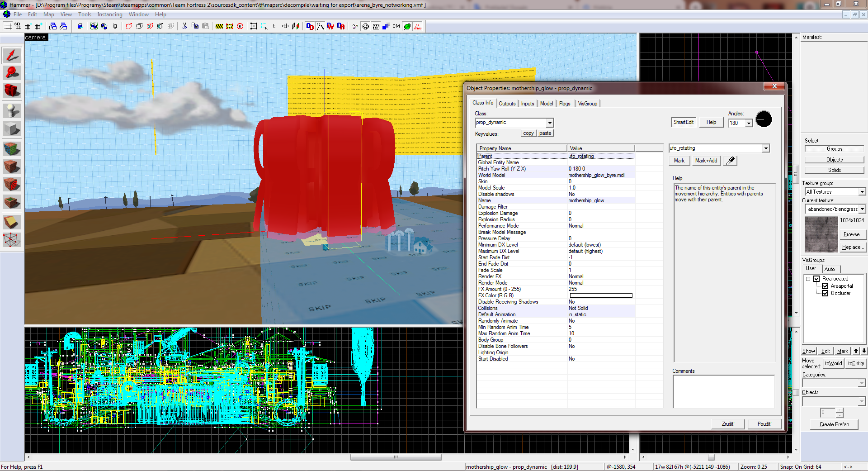The height and width of the screenshot is (471, 868).
Task: Click the Smaller Grid icon
Action: click(28, 26)
